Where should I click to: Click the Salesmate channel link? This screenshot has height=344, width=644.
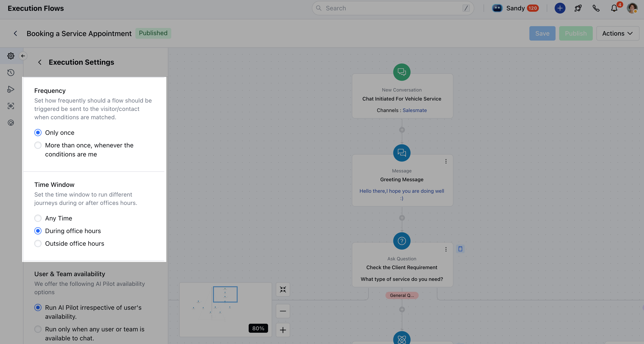pyautogui.click(x=415, y=110)
